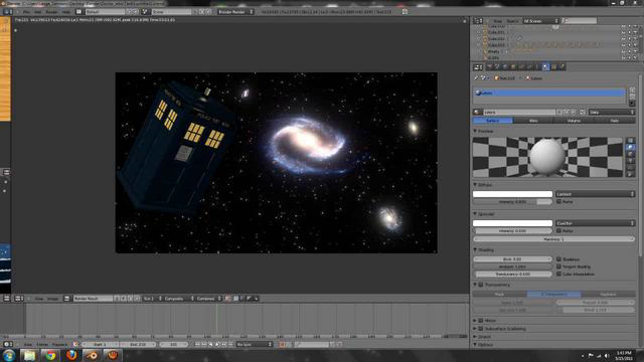Click the Render properties camera icon

click(489, 67)
